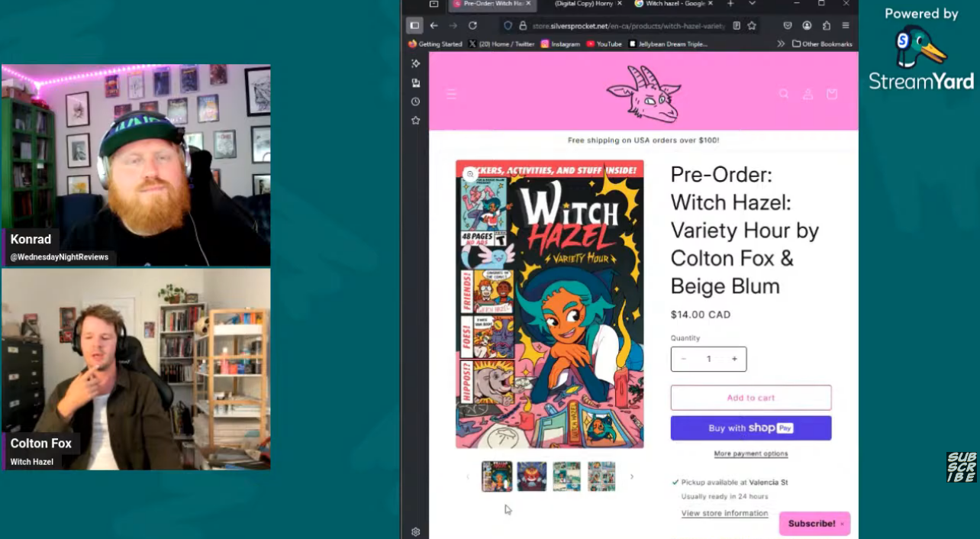Dismiss the Subscribe! popup with x

[842, 524]
